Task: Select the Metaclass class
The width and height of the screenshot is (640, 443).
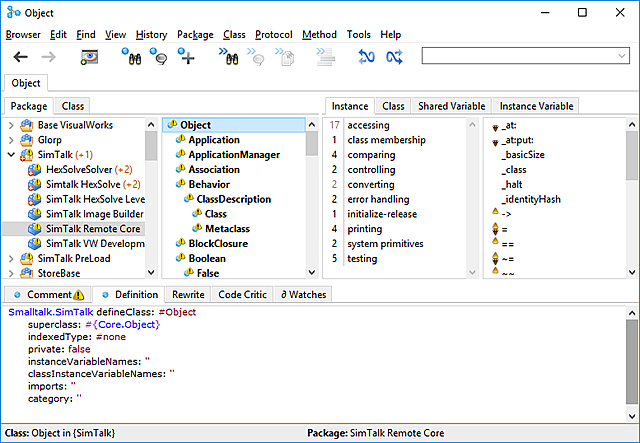Action: click(227, 229)
